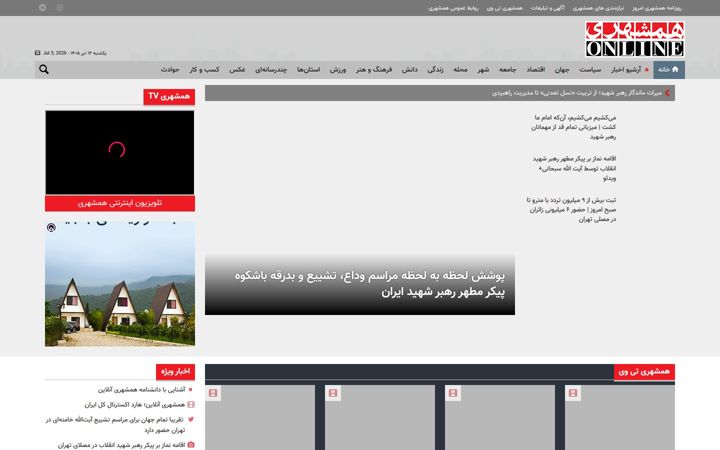The width and height of the screenshot is (720, 450).
Task: Click the اخبار ویژه section header
Action: (175, 372)
